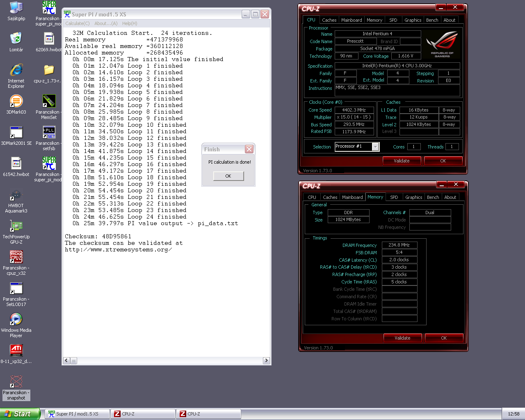This screenshot has width=525, height=420.
Task: Open the About...(A) menu in Super PI
Action: [x=106, y=23]
